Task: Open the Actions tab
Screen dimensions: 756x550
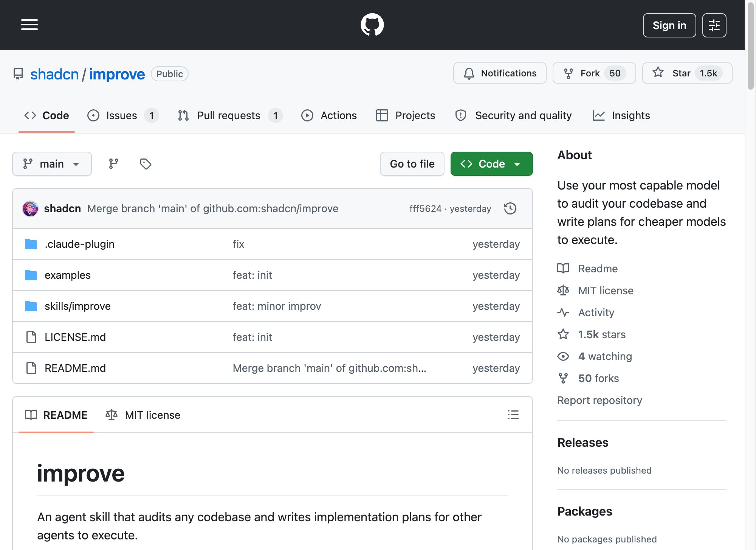Action: 329,115
